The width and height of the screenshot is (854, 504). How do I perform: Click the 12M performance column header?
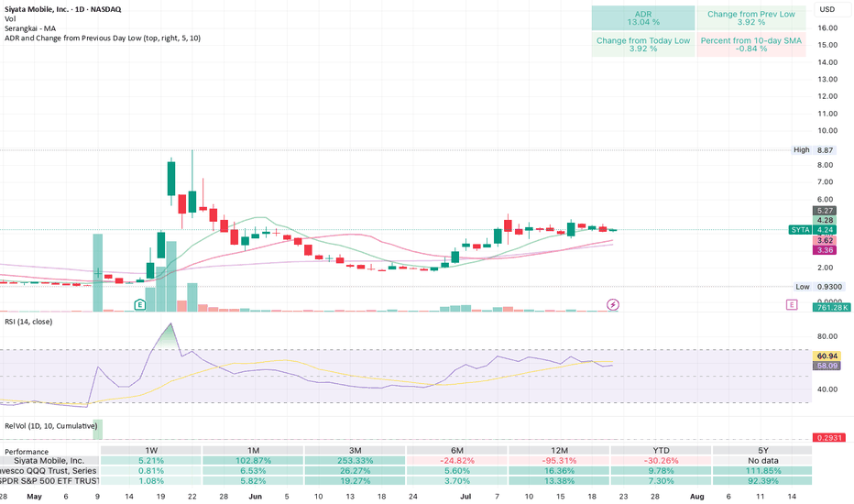559,451
